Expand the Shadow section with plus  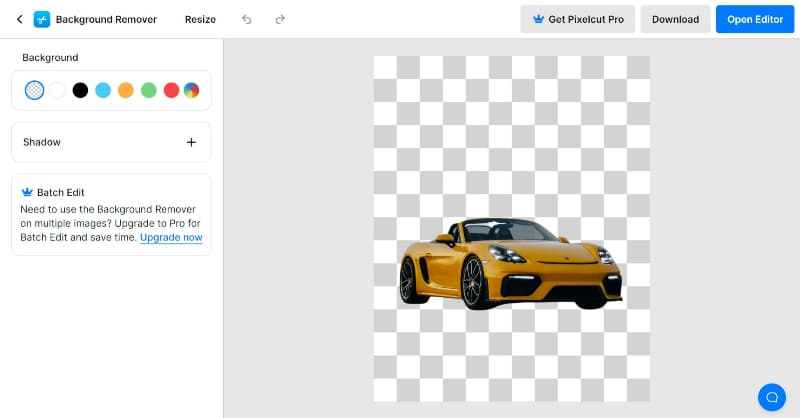coord(191,142)
